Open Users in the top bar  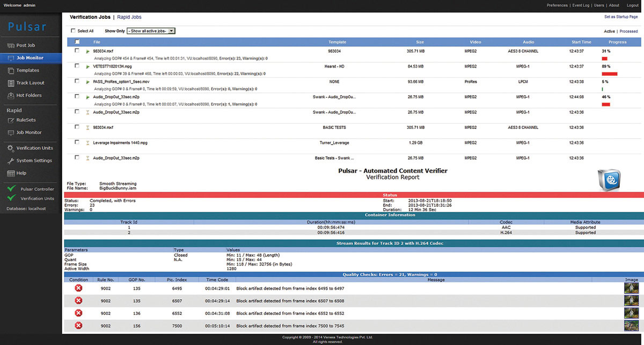(599, 5)
